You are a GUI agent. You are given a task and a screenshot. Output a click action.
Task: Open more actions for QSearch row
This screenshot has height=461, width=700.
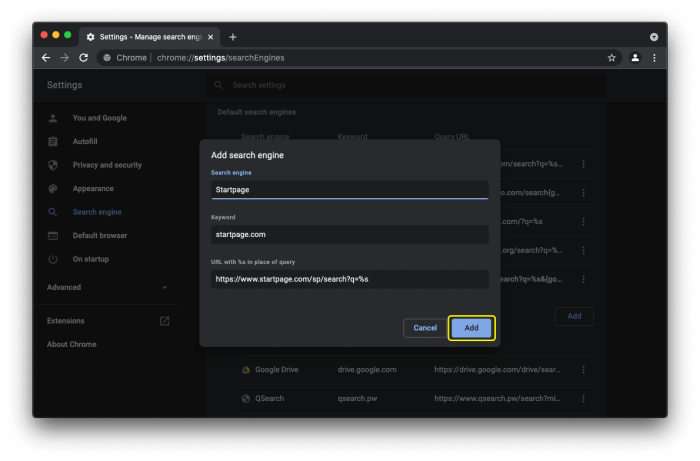[583, 399]
